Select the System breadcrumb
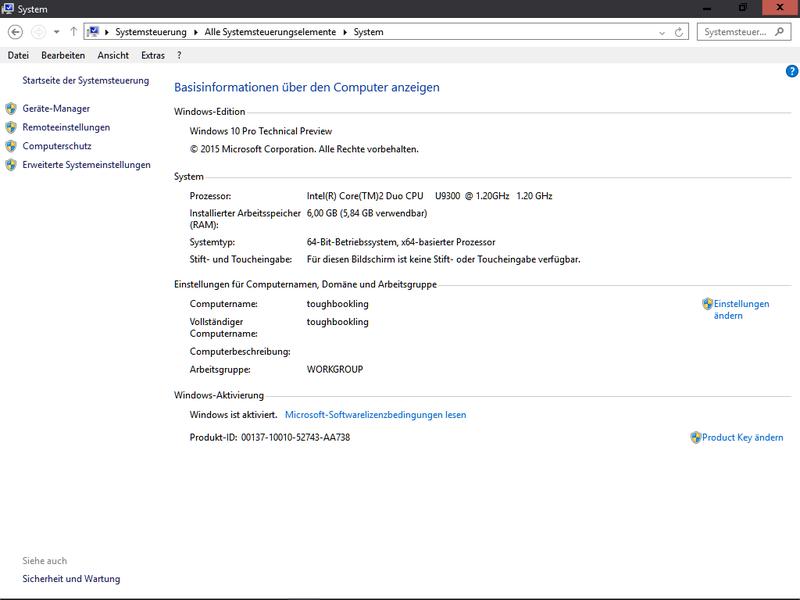 click(x=368, y=32)
